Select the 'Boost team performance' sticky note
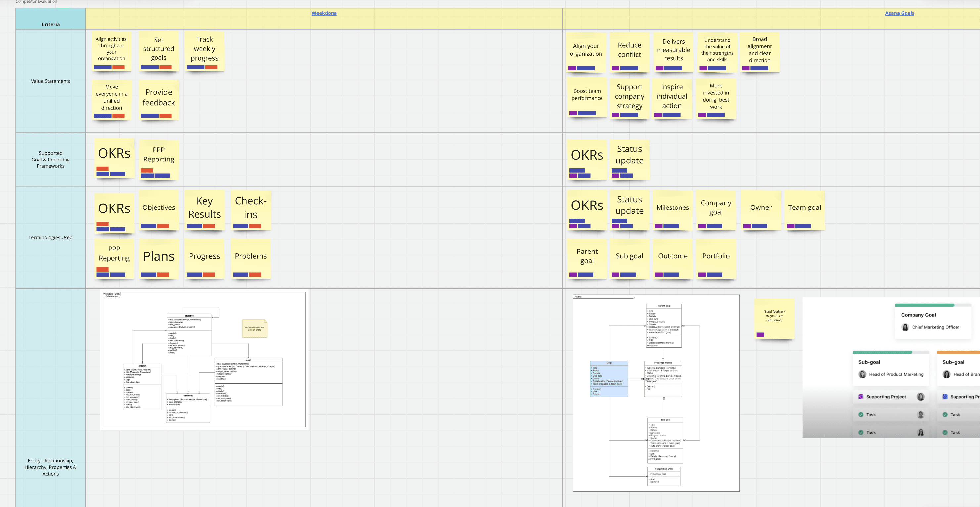The image size is (980, 507). (587, 98)
